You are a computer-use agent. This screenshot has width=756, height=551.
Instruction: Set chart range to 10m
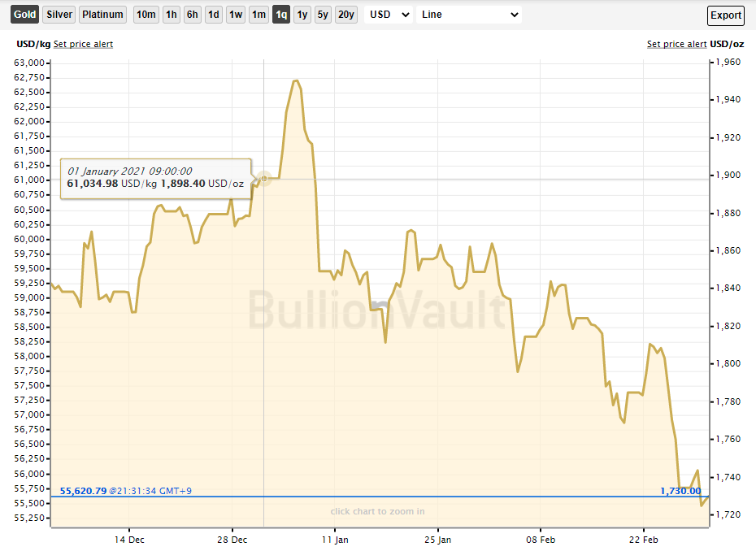tap(146, 15)
